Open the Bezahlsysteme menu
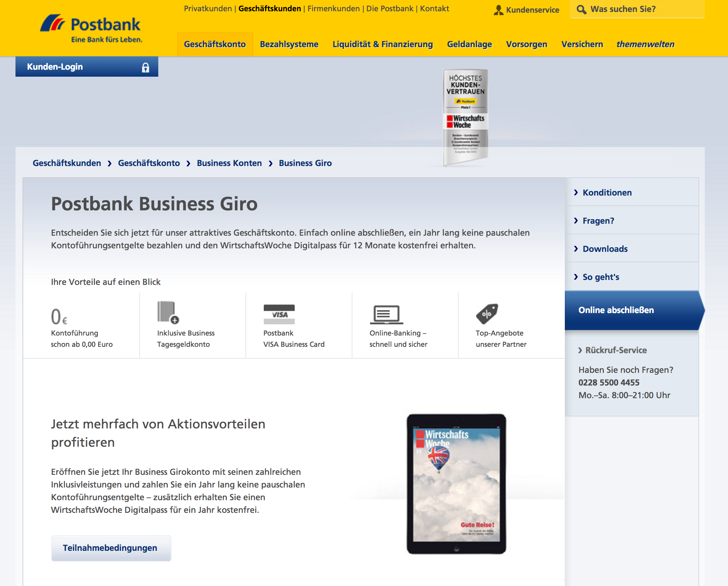The width and height of the screenshot is (728, 586). coord(289,44)
